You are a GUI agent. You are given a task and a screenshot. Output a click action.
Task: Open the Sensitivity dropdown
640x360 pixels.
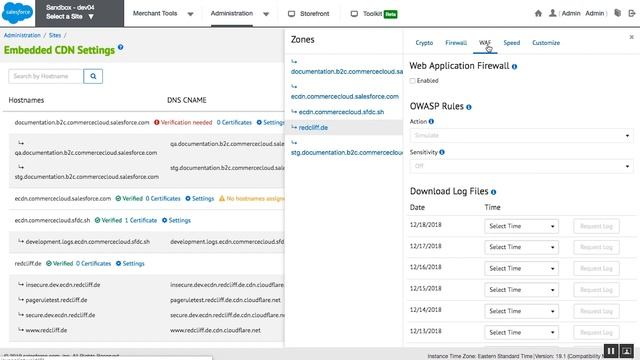[521, 166]
